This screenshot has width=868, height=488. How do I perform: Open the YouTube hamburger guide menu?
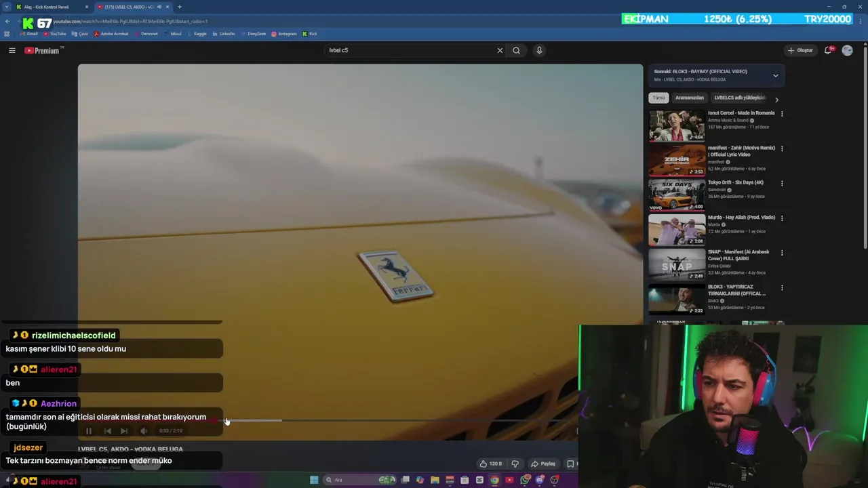pos(12,50)
